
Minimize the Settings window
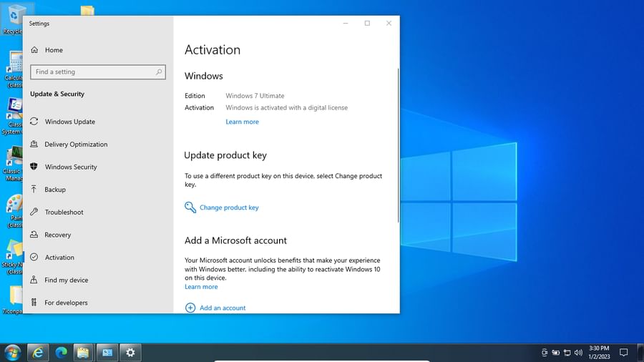(x=346, y=24)
